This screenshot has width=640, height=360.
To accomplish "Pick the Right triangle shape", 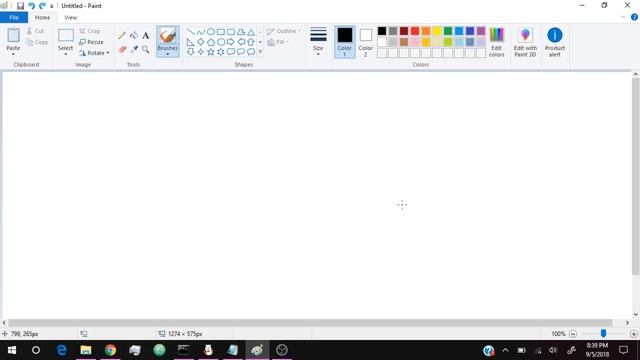I will pyautogui.click(x=191, y=42).
